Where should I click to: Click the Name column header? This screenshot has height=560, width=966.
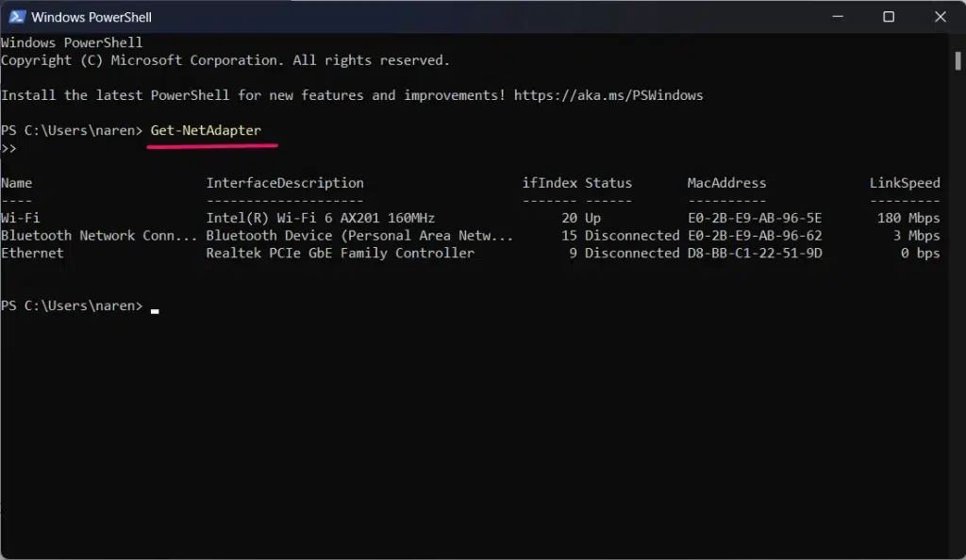[x=17, y=183]
